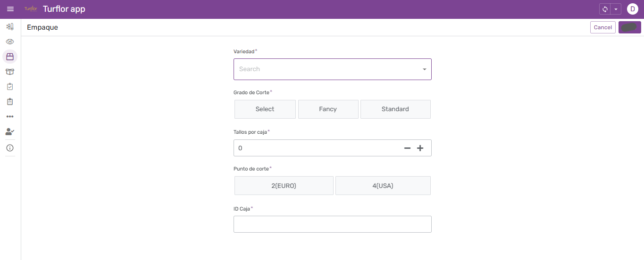Click the Punto de corte label
This screenshot has height=260, width=644.
coord(251,169)
